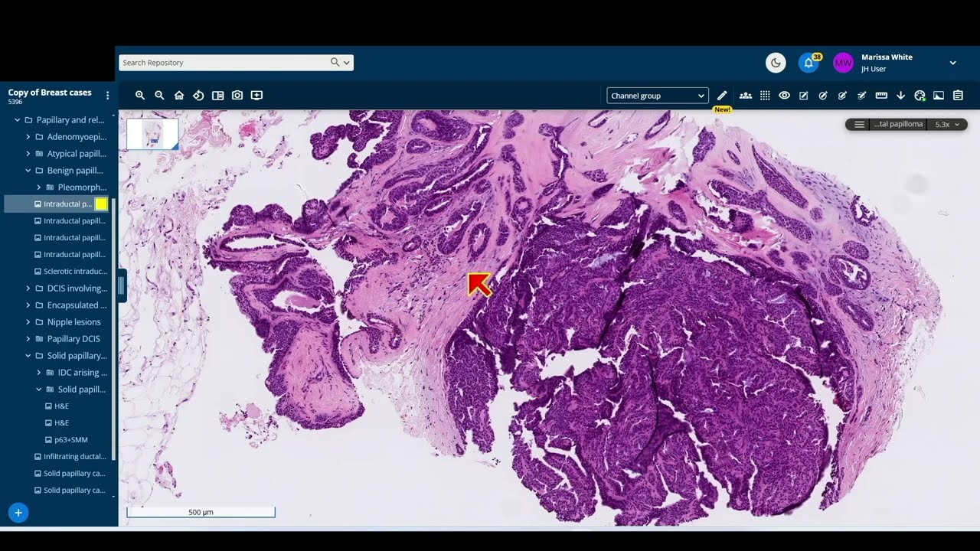Expand the Adenomyoepi... folder
This screenshot has width=980, height=551.
28,137
